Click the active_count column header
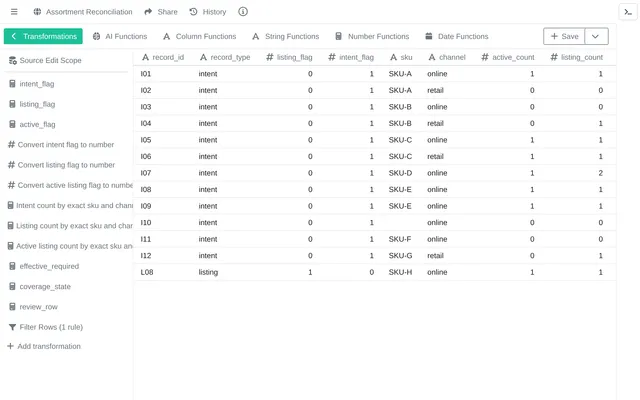Image resolution: width=640 pixels, height=400 pixels. pyautogui.click(x=508, y=57)
